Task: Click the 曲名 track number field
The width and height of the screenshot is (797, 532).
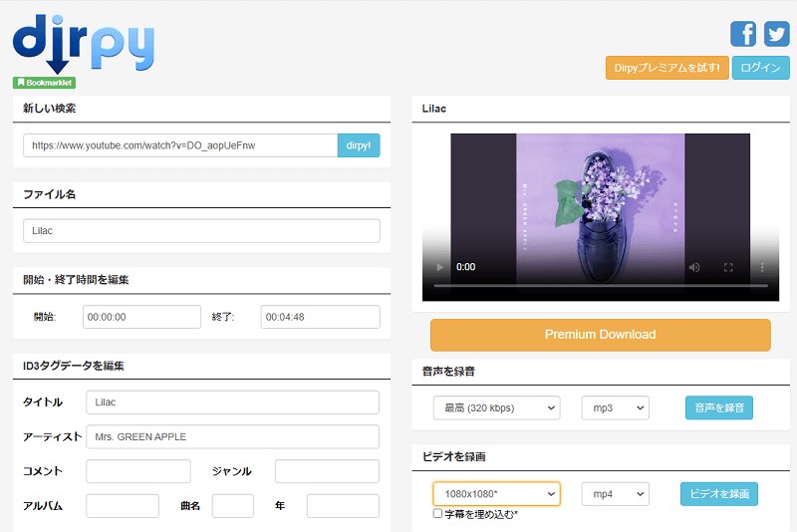Action: point(233,505)
